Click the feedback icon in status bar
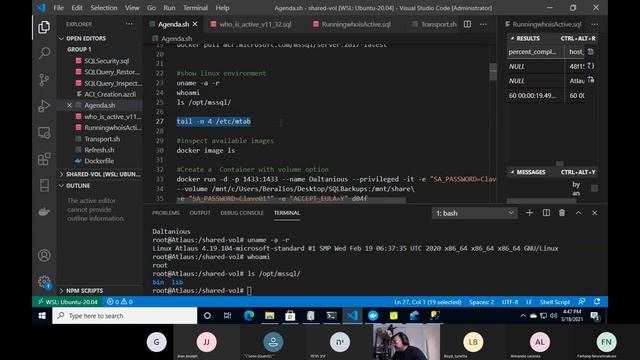The image size is (640, 360). (x=582, y=302)
